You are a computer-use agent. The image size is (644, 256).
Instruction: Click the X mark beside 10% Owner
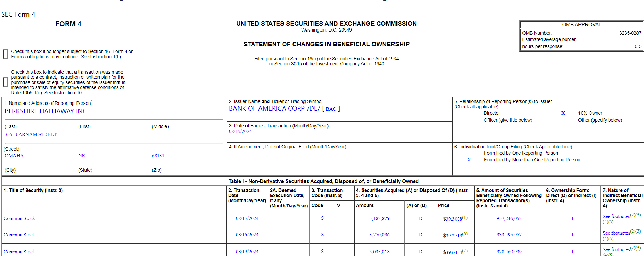563,113
